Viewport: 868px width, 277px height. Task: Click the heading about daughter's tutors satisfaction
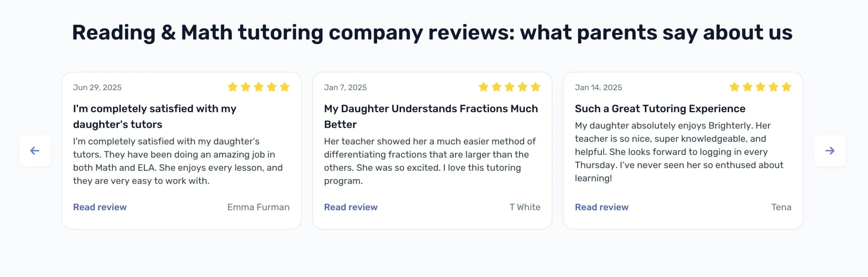155,116
